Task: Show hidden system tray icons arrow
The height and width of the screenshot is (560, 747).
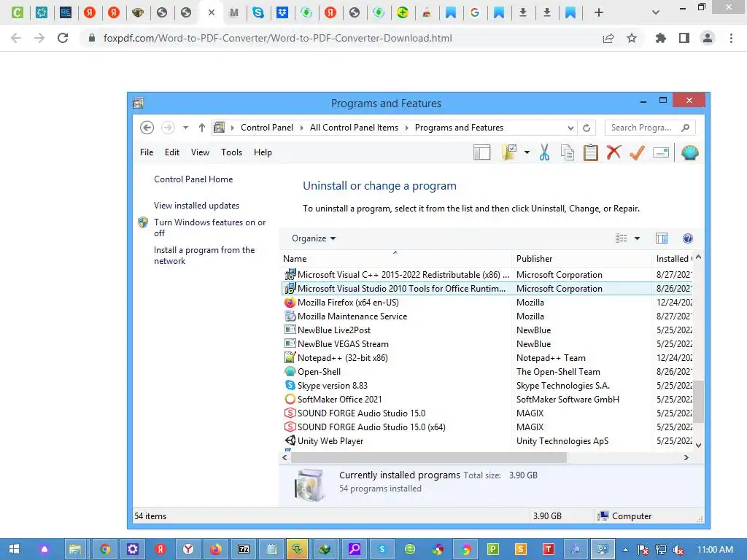Action: (625, 550)
